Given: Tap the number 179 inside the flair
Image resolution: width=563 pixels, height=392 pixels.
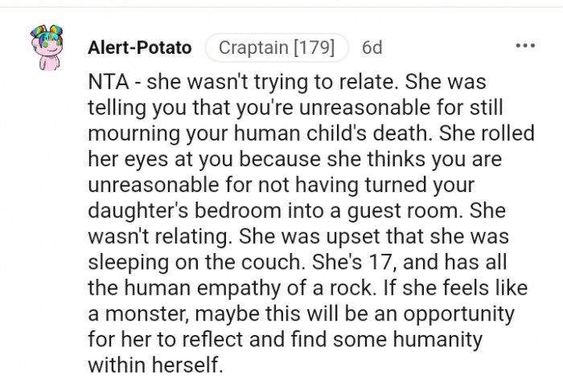Looking at the screenshot, I should click(x=314, y=47).
